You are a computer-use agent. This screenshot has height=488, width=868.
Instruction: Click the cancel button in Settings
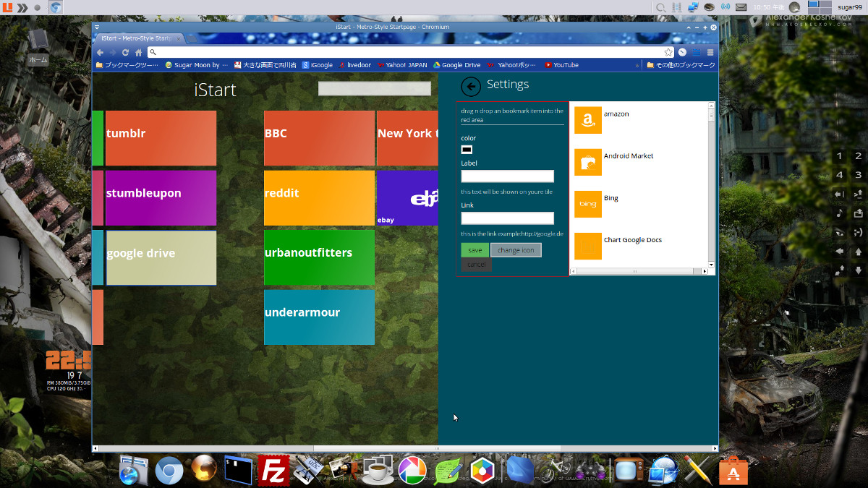pyautogui.click(x=476, y=265)
